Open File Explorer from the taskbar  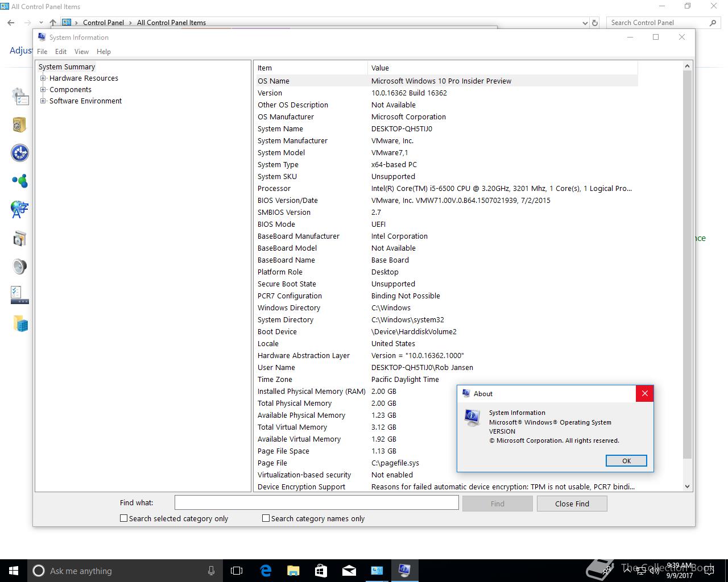[x=293, y=571]
